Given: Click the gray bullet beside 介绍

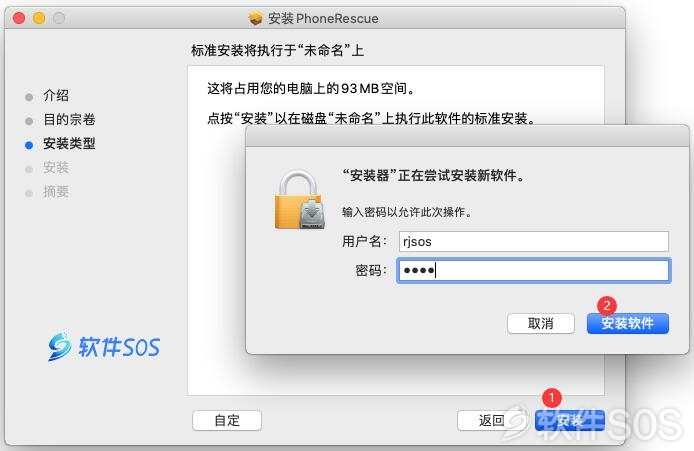Looking at the screenshot, I should (x=29, y=97).
